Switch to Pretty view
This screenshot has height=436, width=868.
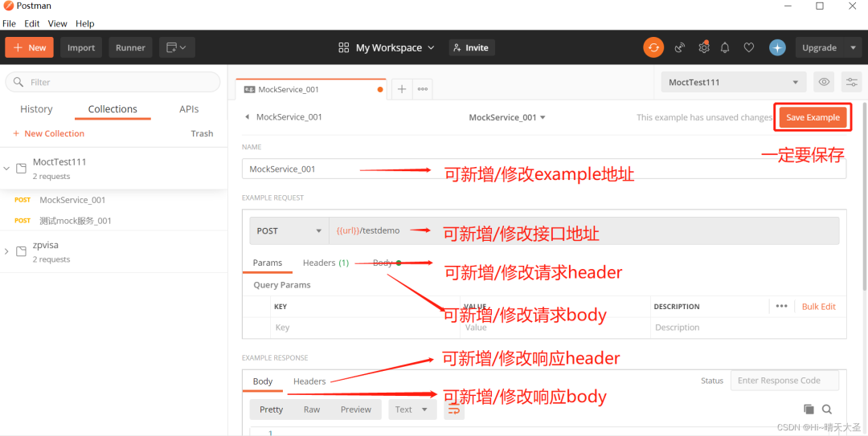point(272,410)
